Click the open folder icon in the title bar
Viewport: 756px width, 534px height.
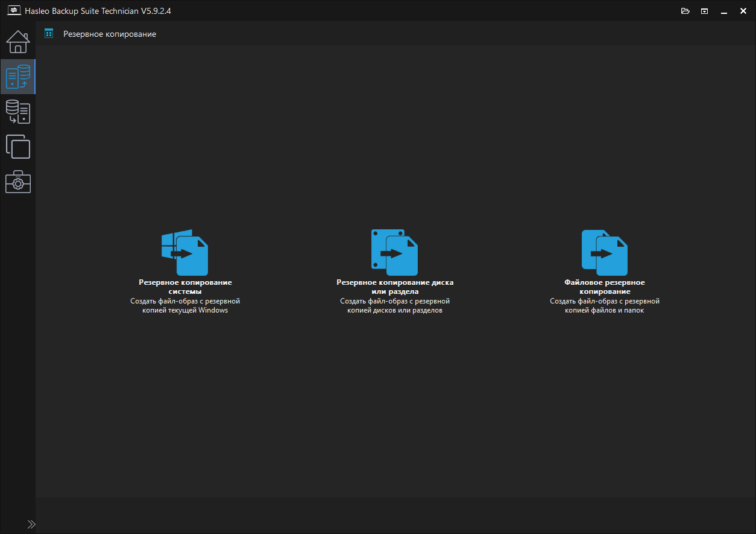(x=685, y=11)
